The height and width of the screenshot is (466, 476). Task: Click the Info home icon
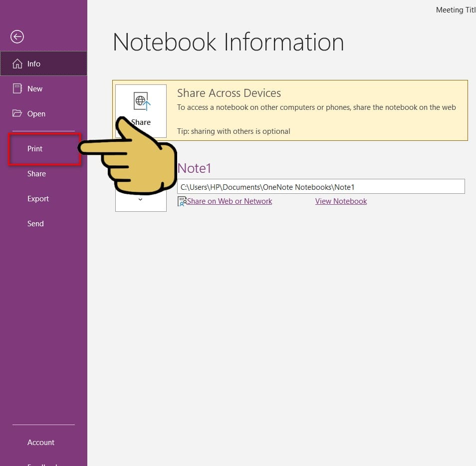(17, 63)
